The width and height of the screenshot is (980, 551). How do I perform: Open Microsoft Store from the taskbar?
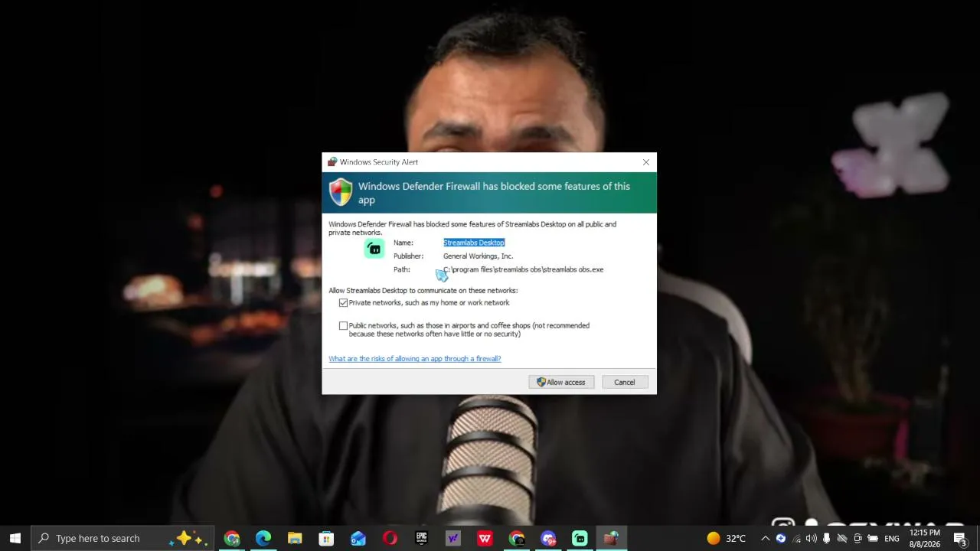[x=326, y=538]
